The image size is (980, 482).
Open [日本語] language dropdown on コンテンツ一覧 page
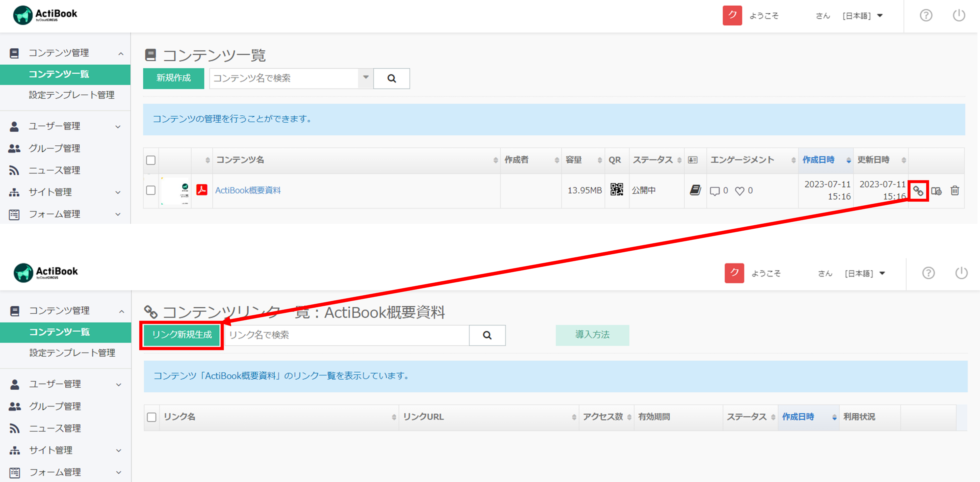(862, 16)
